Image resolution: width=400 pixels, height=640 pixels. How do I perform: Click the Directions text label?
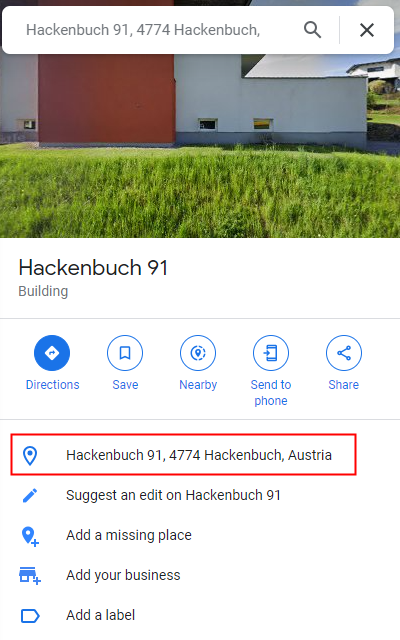coord(52,384)
